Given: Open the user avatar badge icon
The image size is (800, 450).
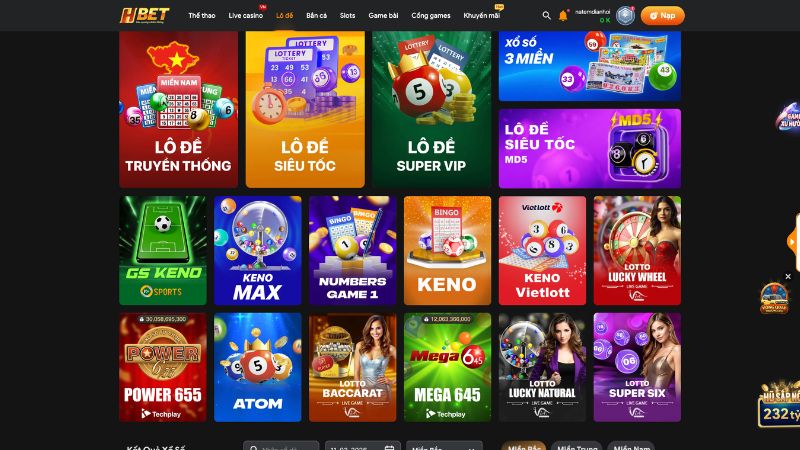Looking at the screenshot, I should pyautogui.click(x=625, y=16).
